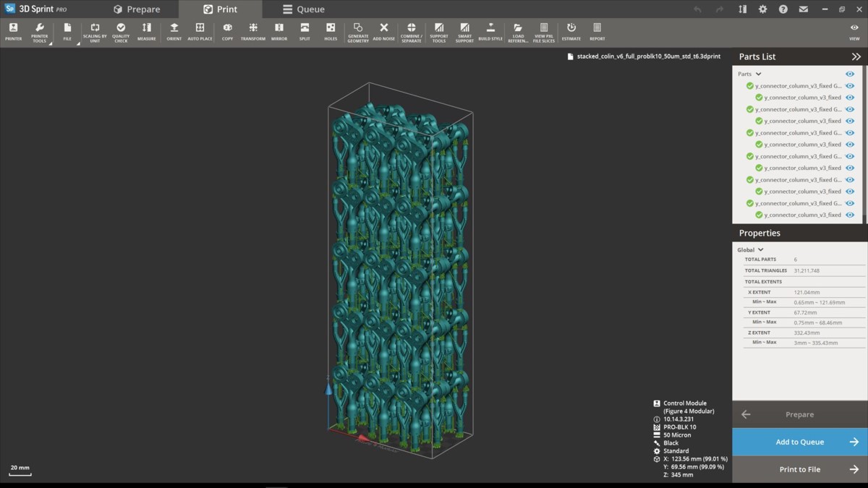Toggle visibility of all Parts
Image resolution: width=868 pixels, height=488 pixels.
click(850, 74)
